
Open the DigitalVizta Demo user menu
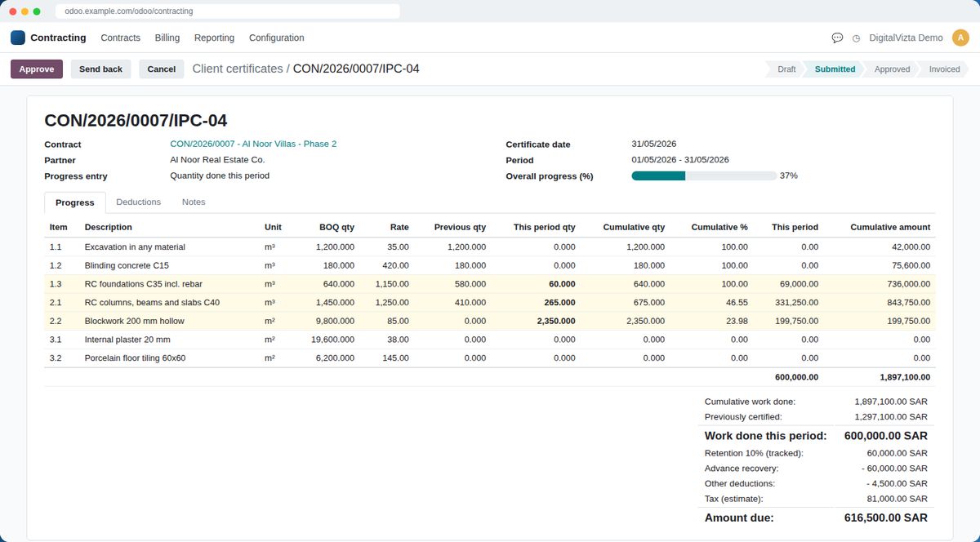tap(906, 38)
